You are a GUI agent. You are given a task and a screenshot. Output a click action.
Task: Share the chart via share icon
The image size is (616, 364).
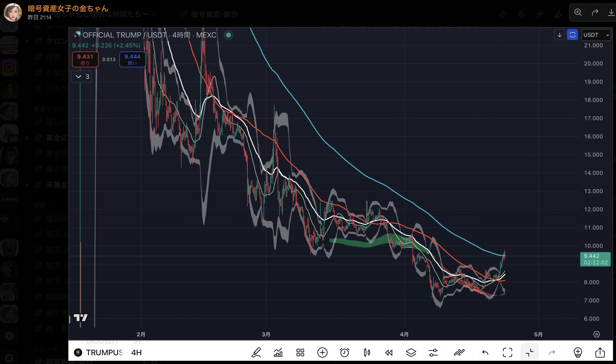click(600, 353)
